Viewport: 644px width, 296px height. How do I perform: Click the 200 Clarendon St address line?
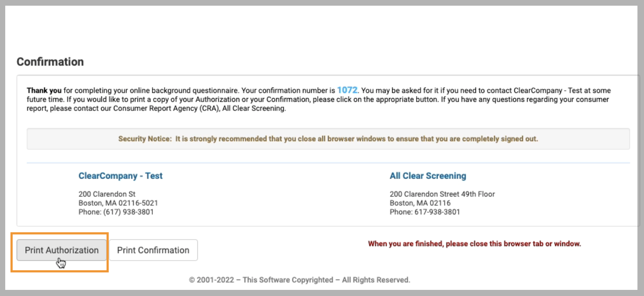coord(107,194)
